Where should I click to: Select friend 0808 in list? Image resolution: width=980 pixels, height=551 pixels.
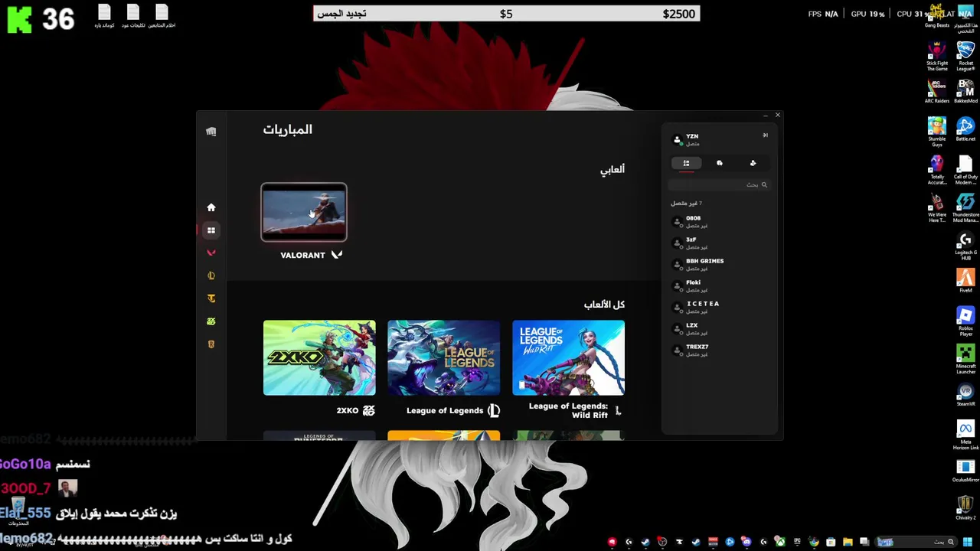(x=718, y=222)
